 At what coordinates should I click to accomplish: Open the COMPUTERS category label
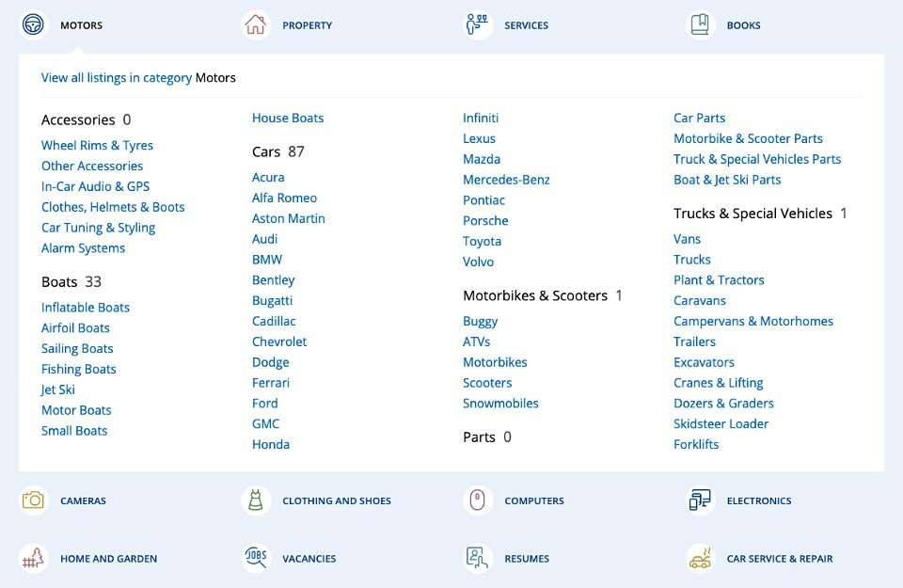[534, 501]
